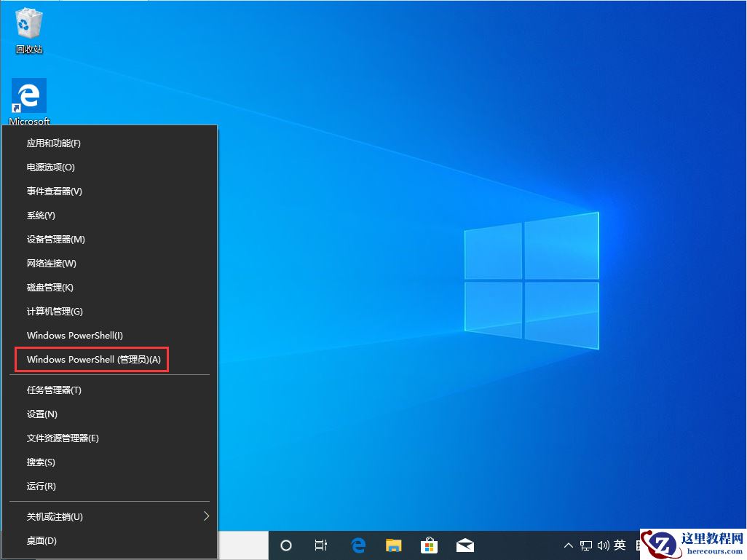Open 设置 (Settings) from the menu
Image resolution: width=747 pixels, height=560 pixels.
41,414
